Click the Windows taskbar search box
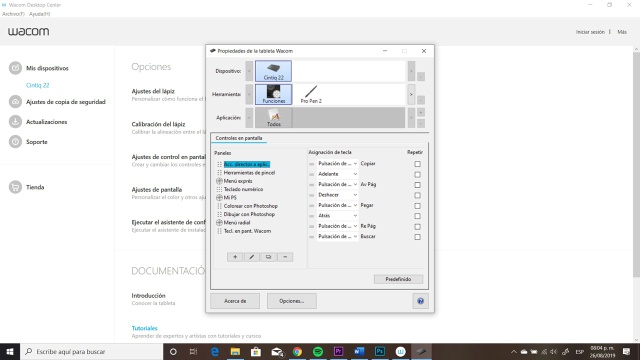The image size is (640, 360). coord(91,351)
